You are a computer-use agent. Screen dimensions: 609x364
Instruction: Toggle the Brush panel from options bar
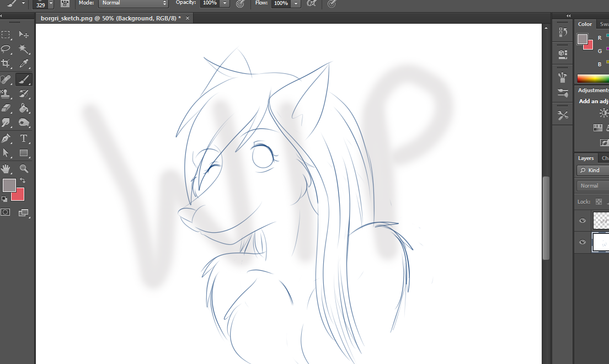(x=65, y=3)
